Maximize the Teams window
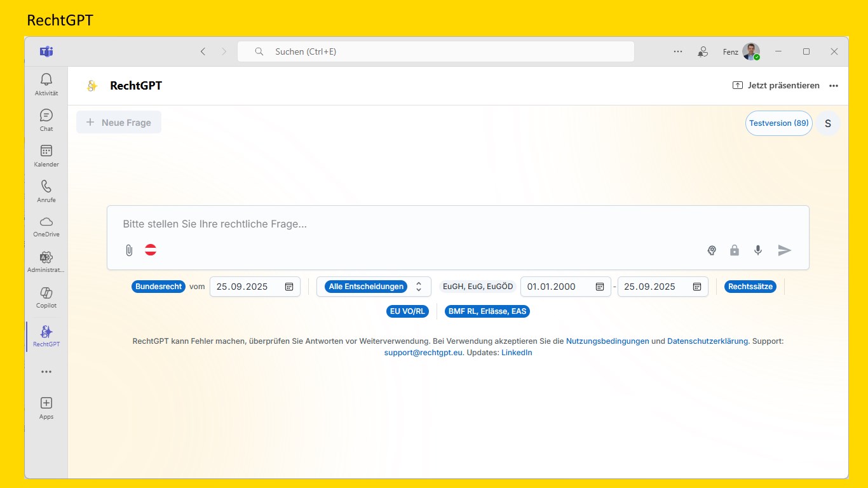Image resolution: width=868 pixels, height=488 pixels. pos(806,51)
